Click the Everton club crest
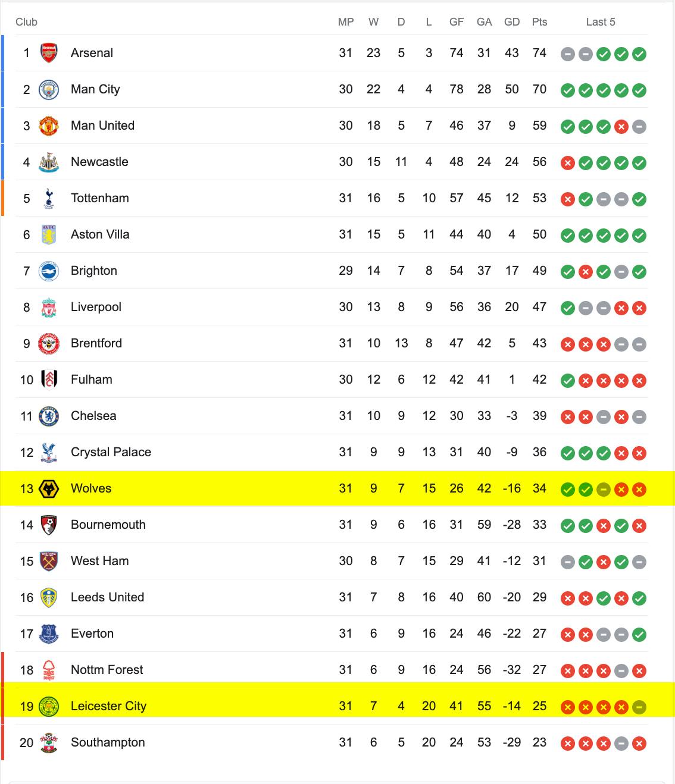 pyautogui.click(x=49, y=634)
